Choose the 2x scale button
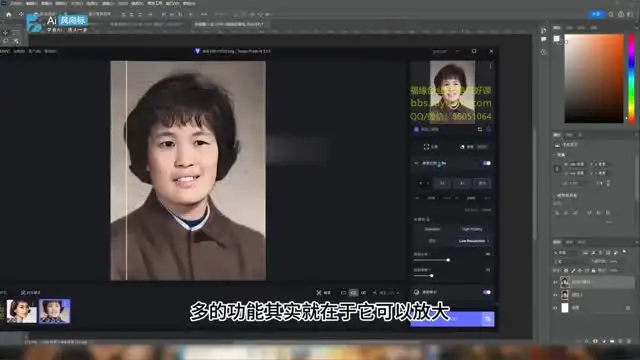Screen dimensions: 640x360 442,183
